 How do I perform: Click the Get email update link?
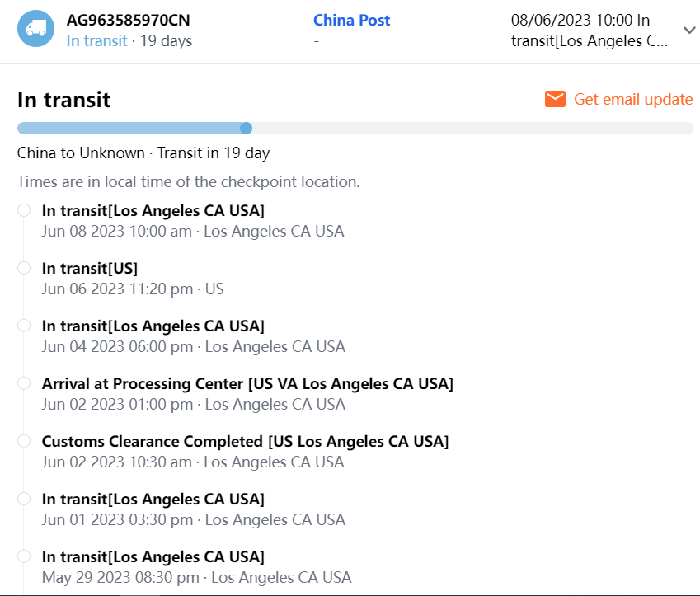(x=632, y=99)
